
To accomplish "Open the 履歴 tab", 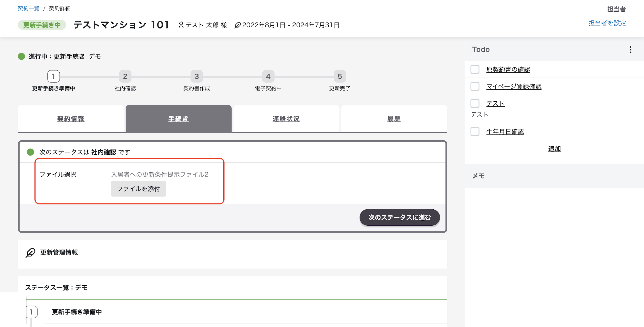I will (394, 119).
